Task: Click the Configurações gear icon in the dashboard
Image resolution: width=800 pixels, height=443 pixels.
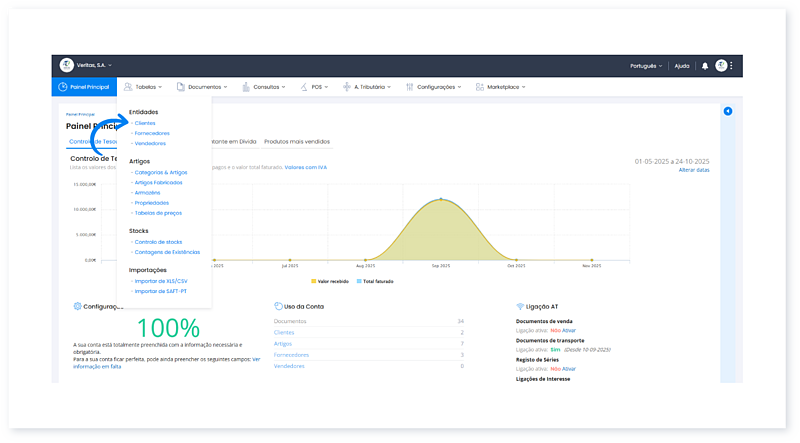Action: [x=78, y=306]
